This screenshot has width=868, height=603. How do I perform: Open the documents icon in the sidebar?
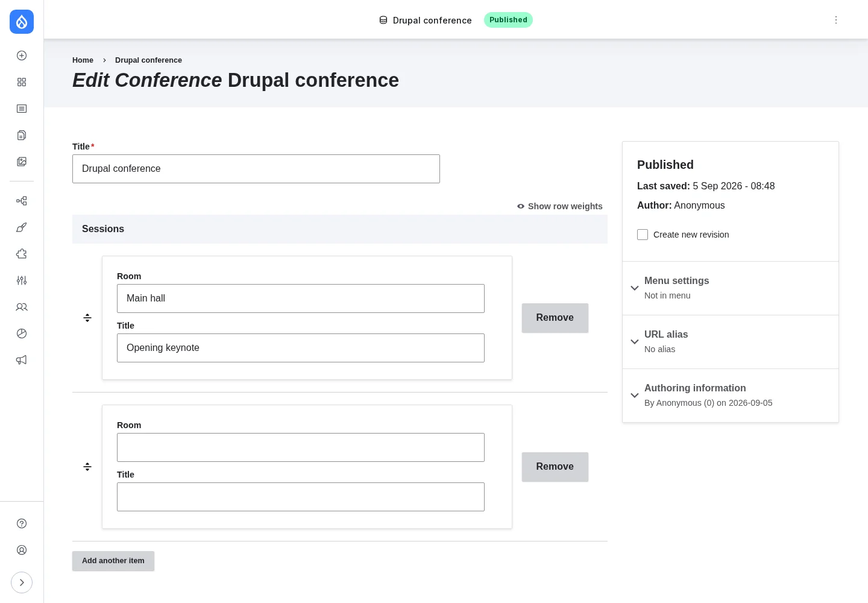[22, 135]
